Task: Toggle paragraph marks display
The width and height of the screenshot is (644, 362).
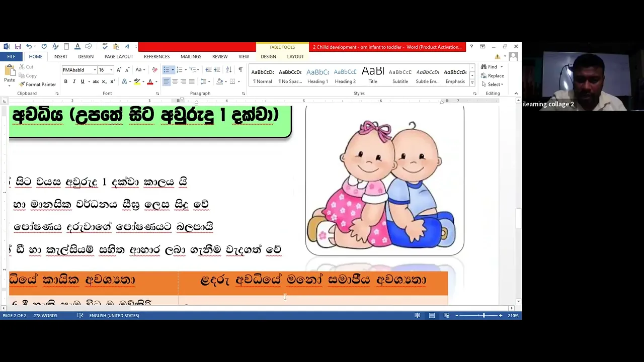Action: tap(240, 70)
